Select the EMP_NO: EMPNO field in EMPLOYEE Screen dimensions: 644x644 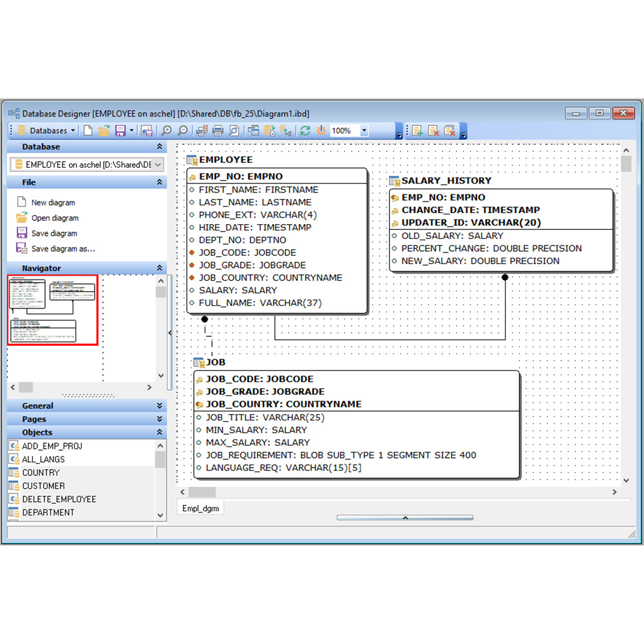[x=241, y=176]
